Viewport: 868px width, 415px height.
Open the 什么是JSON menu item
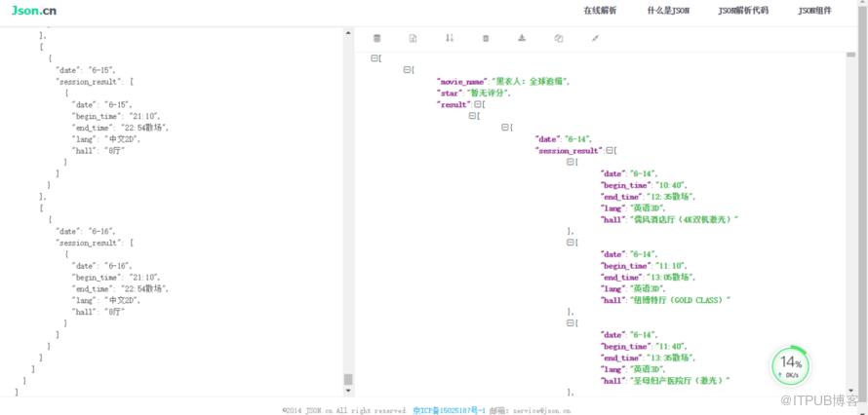coord(668,11)
